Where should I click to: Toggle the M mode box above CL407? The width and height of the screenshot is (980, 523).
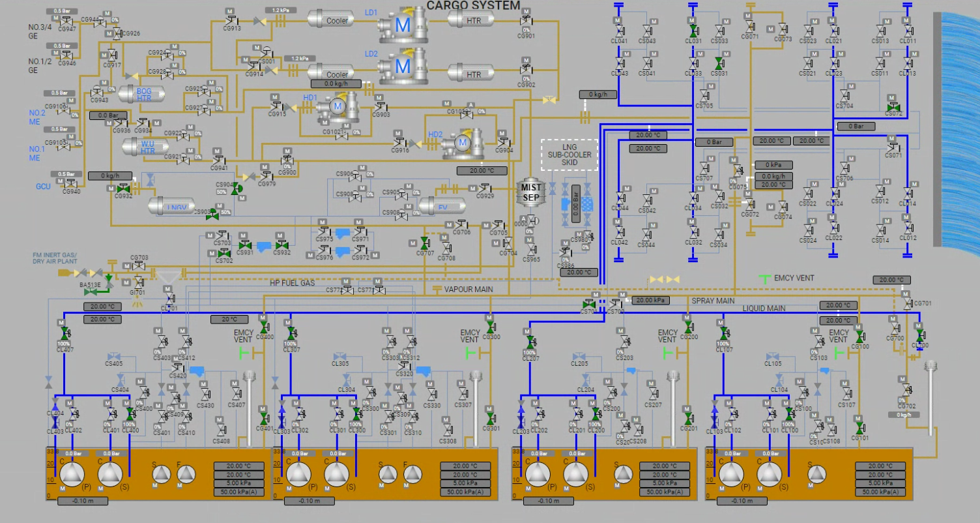pyautogui.click(x=62, y=323)
